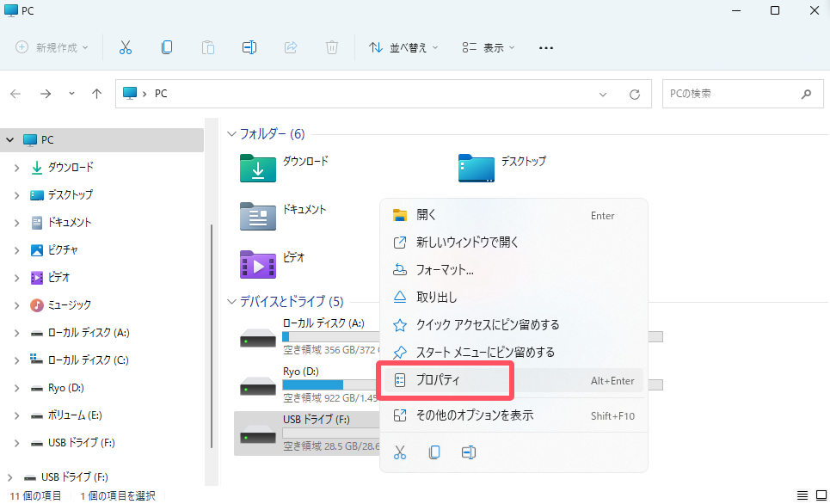
Task: Switch to large icons view from the status bar
Action: pos(819,495)
